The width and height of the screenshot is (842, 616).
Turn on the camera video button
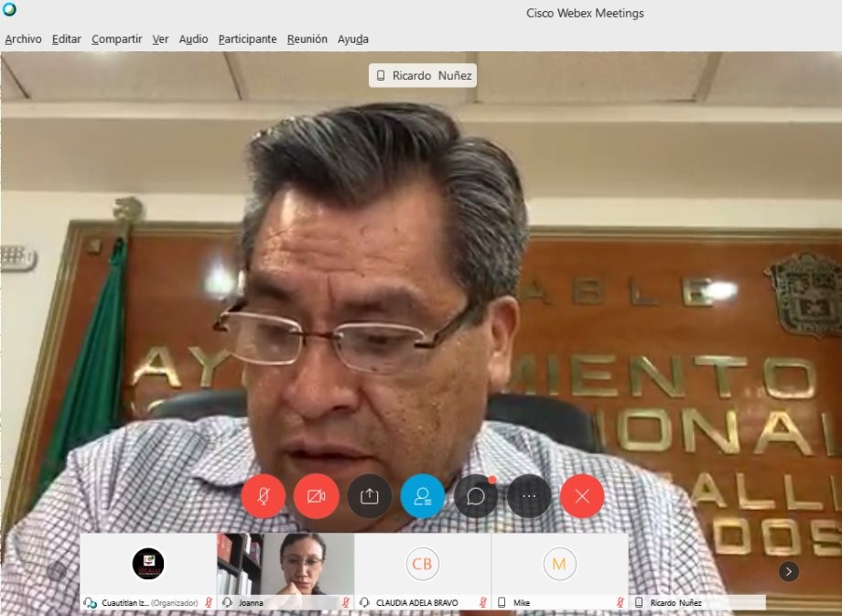[317, 496]
